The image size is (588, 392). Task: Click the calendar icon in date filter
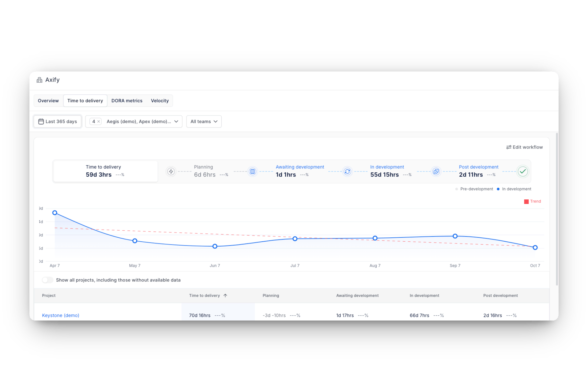pos(41,121)
